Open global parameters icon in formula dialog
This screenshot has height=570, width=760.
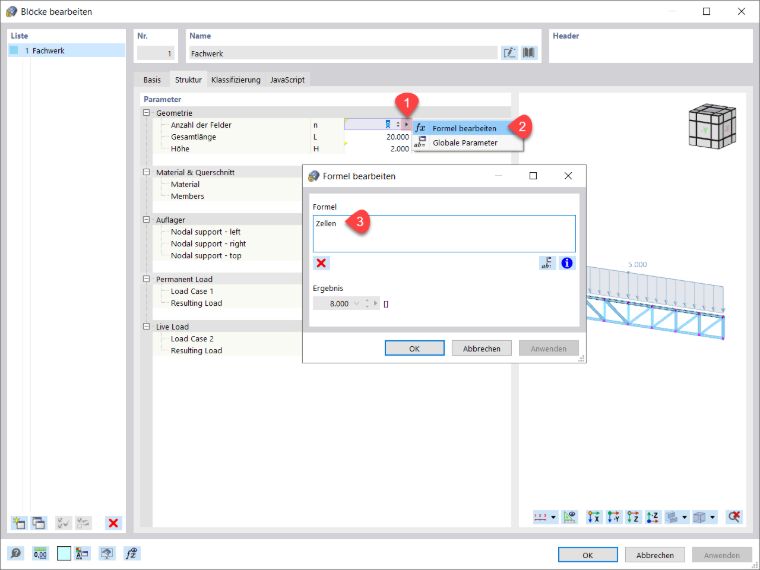tap(547, 263)
